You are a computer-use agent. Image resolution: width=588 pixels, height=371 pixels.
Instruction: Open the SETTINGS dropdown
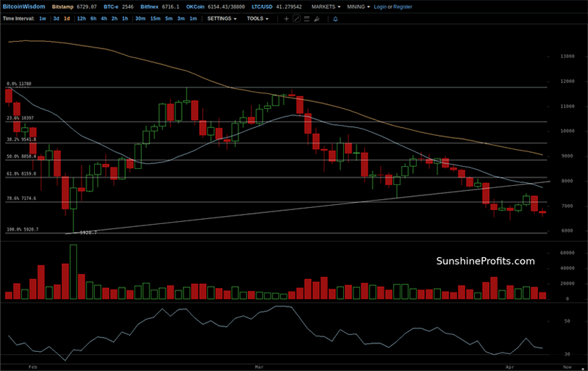221,18
